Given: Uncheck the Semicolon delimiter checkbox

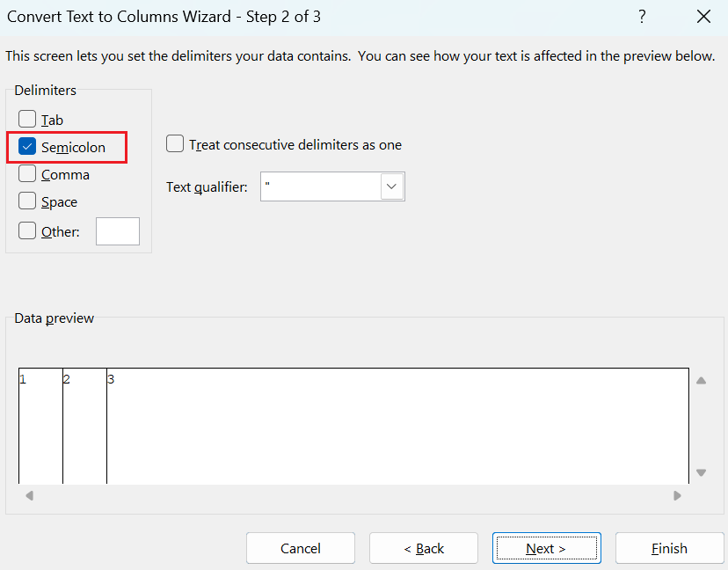Looking at the screenshot, I should tap(27, 147).
